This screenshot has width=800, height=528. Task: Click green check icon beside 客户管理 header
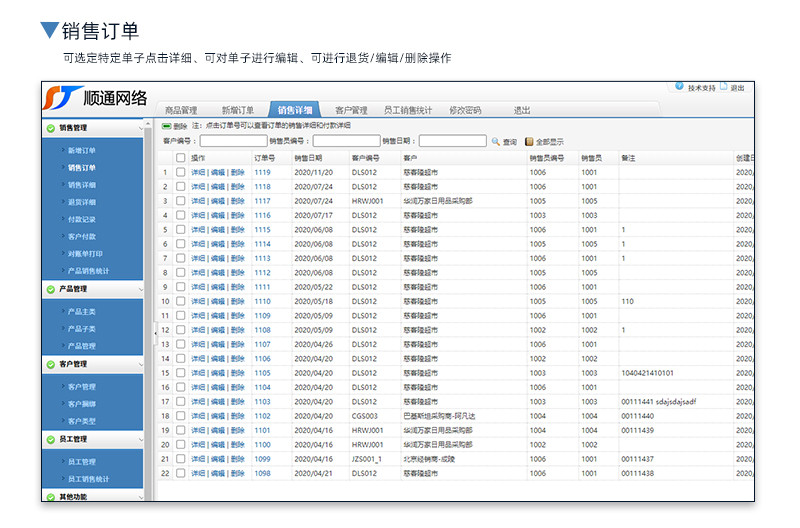point(51,364)
